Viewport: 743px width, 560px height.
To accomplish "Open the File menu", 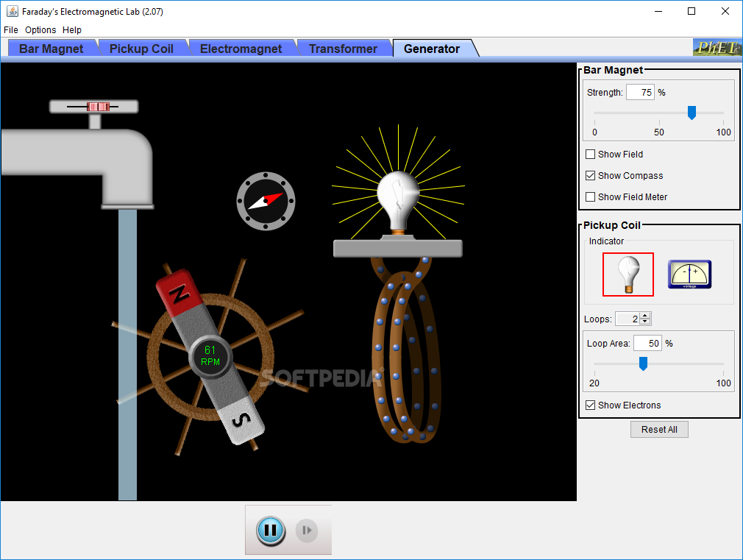I will click(x=11, y=30).
